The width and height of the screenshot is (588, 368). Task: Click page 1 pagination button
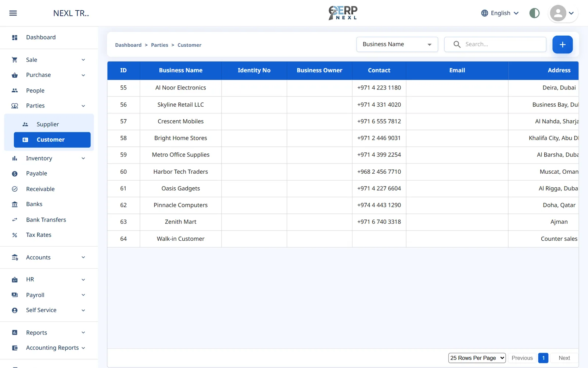pos(543,358)
